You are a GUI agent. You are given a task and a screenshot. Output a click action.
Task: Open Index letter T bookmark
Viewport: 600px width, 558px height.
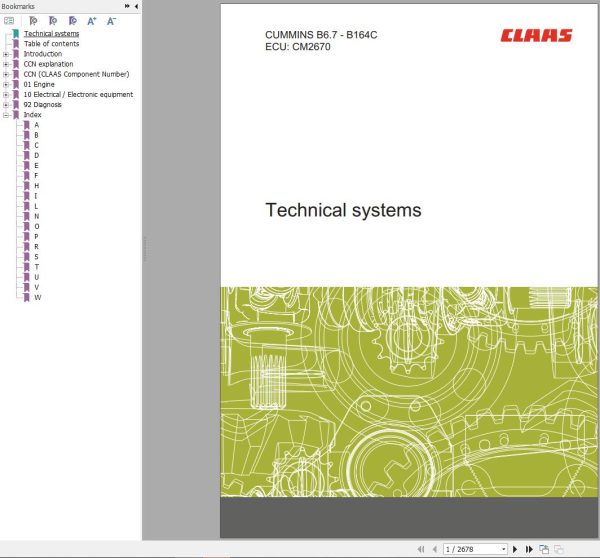(36, 267)
